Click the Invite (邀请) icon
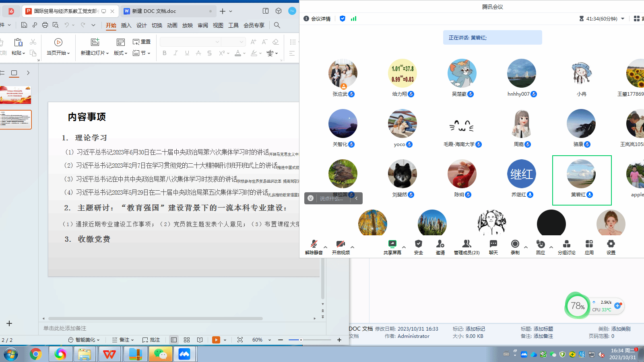The height and width of the screenshot is (362, 644). click(x=440, y=244)
